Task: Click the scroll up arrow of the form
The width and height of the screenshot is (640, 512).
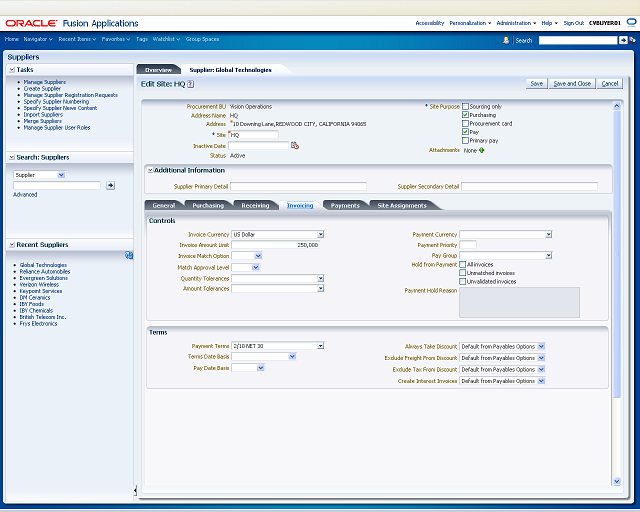Action: [x=617, y=106]
